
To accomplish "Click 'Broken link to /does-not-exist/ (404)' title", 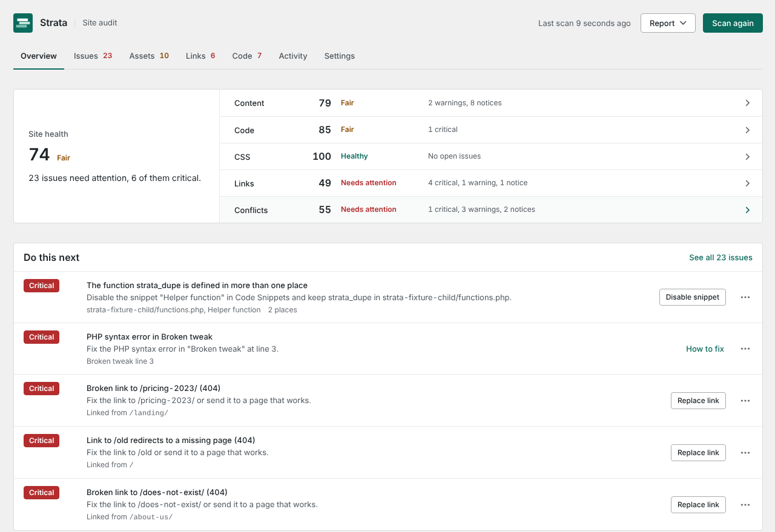I will [157, 492].
